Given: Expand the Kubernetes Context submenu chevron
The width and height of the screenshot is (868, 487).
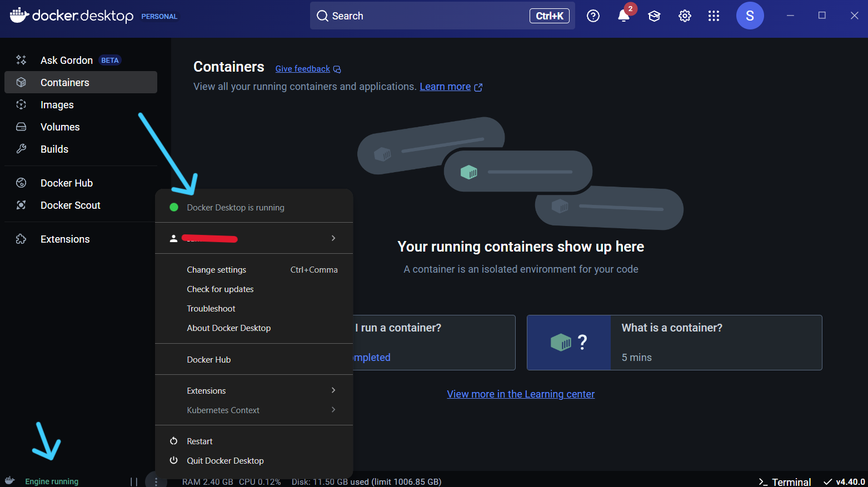Looking at the screenshot, I should click(x=333, y=409).
